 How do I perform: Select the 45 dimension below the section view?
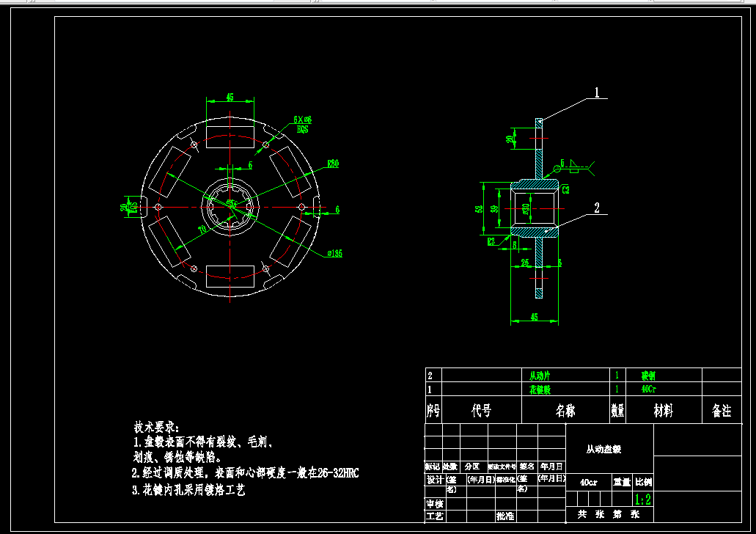coord(535,317)
